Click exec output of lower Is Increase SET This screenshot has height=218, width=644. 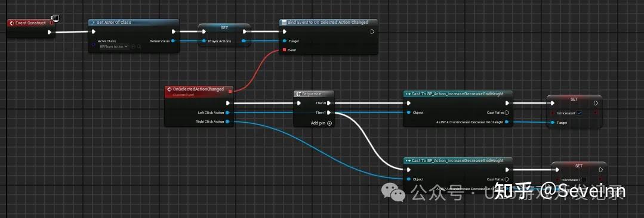coord(601,170)
